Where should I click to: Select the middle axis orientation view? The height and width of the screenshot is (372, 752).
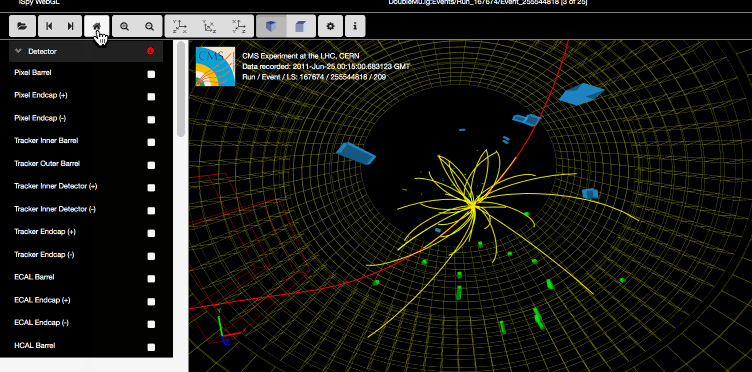(209, 26)
